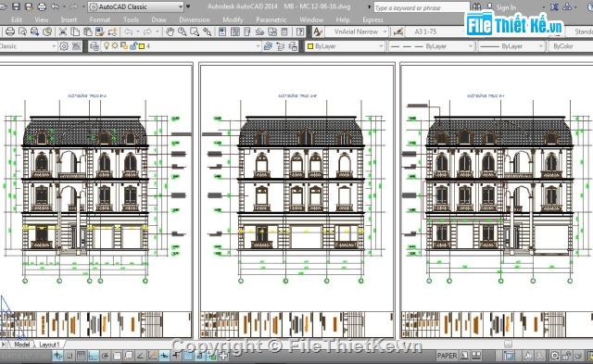
Task: Click the Block Editor icon
Action: (x=112, y=31)
